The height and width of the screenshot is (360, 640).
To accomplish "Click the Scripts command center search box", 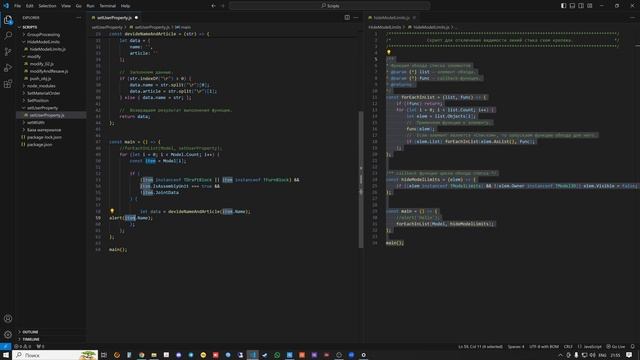I will coord(329,6).
